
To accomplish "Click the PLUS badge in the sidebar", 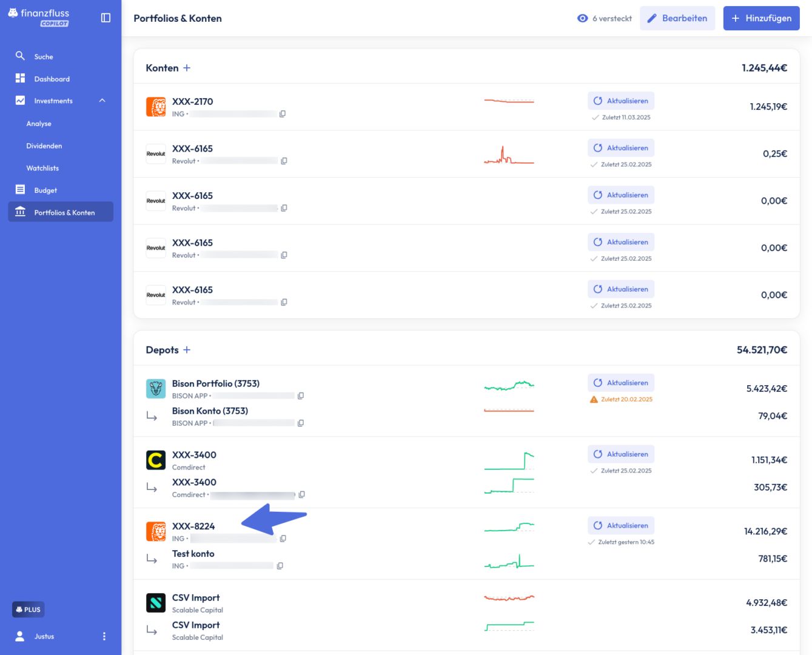I will point(29,610).
